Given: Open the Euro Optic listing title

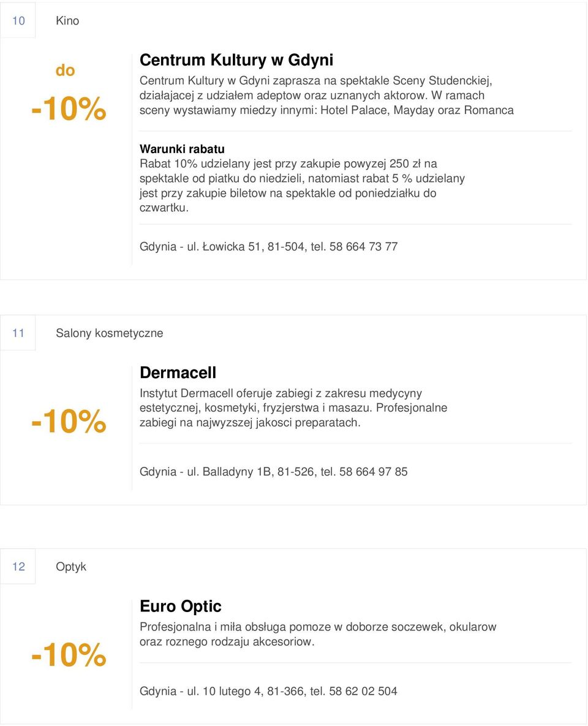Looking at the screenshot, I should pyautogui.click(x=181, y=607).
